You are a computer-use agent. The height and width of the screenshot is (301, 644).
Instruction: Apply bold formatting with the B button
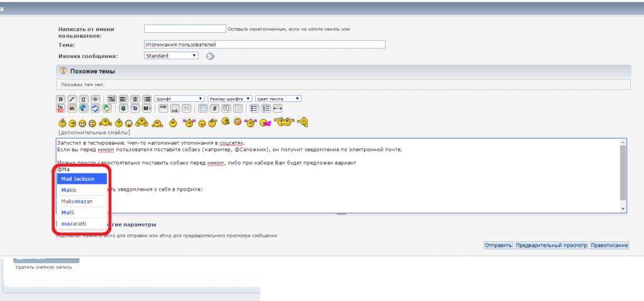pos(60,99)
